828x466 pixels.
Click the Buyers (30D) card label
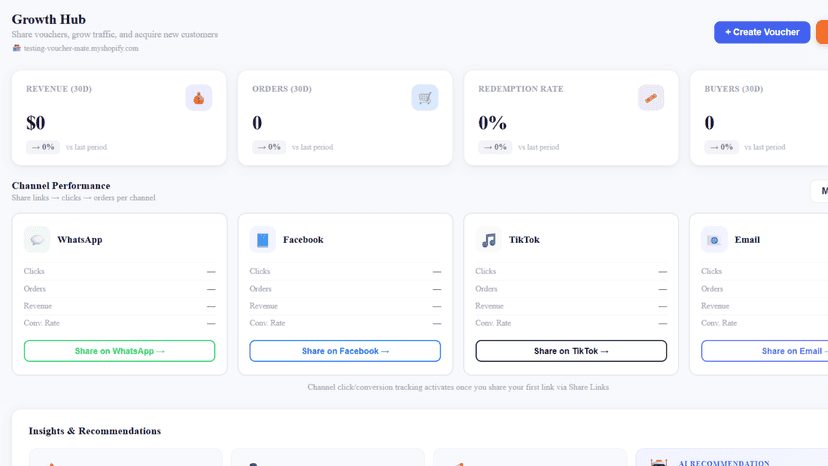733,89
